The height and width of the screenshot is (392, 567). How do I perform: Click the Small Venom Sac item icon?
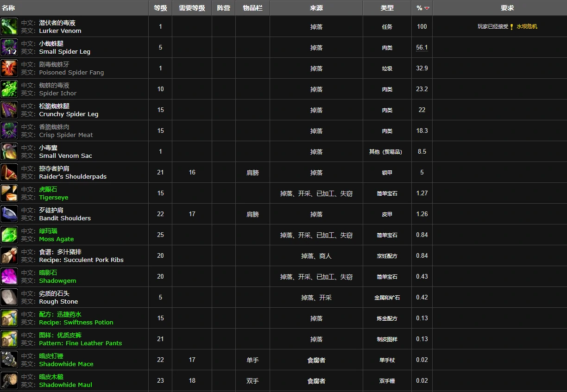click(9, 151)
